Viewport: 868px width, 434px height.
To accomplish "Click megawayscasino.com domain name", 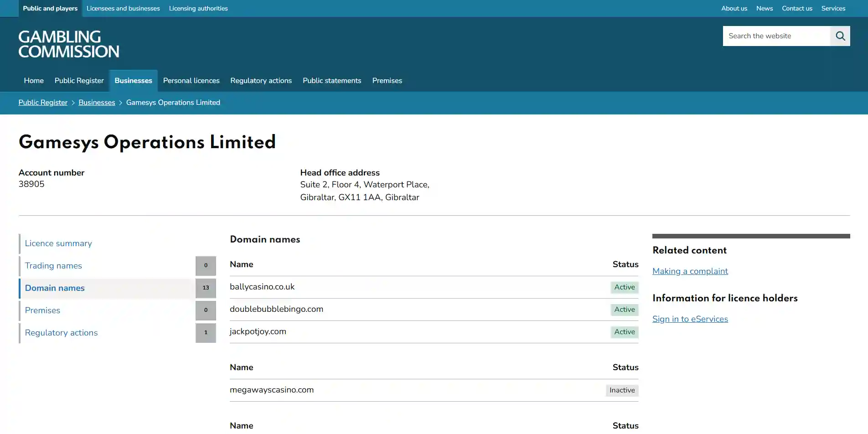I will (272, 390).
